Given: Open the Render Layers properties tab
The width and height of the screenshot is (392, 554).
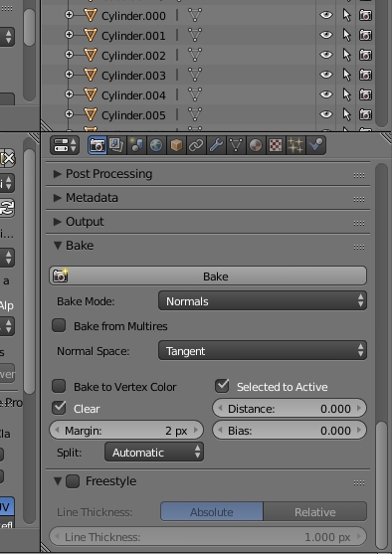Looking at the screenshot, I should (116, 145).
